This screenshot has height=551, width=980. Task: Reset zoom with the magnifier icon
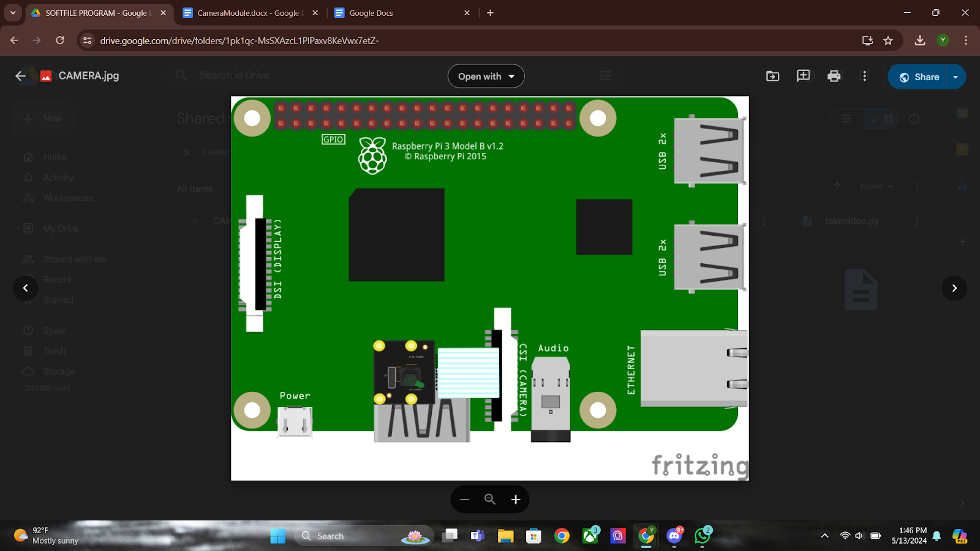pos(490,500)
